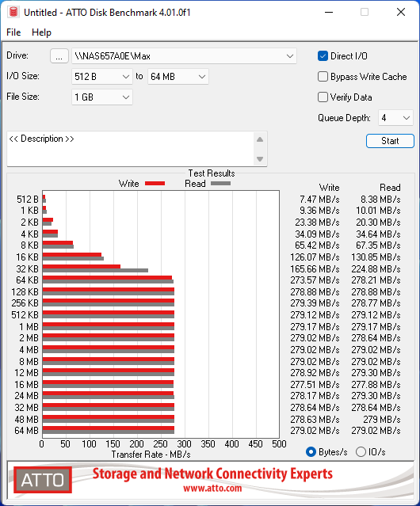Uncheck the Direct I/O checkbox
420x506 pixels.
[x=323, y=56]
